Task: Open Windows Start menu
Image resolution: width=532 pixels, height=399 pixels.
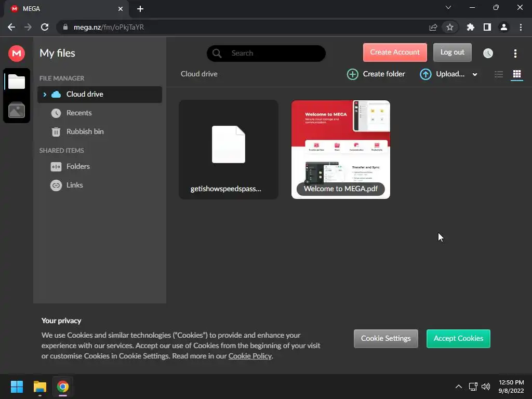Action: tap(17, 387)
